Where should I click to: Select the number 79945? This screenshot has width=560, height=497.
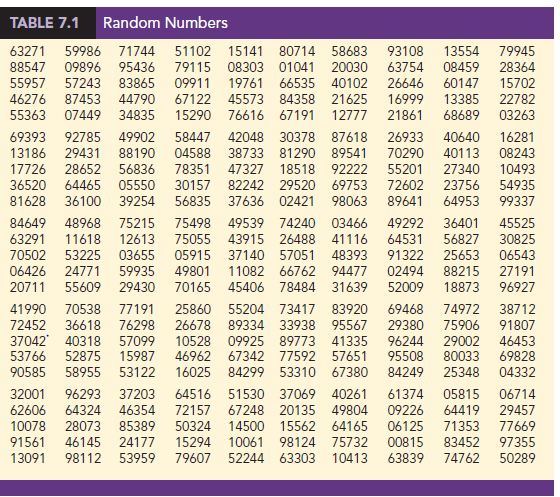tap(517, 51)
